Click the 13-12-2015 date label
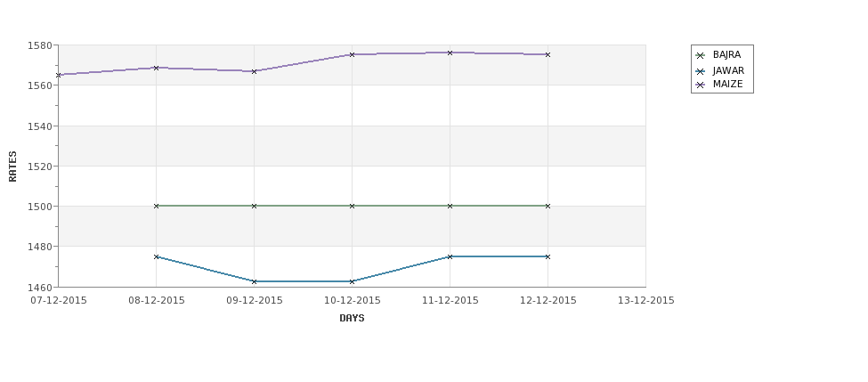Viewport: 868px width, 382px height. tap(646, 300)
